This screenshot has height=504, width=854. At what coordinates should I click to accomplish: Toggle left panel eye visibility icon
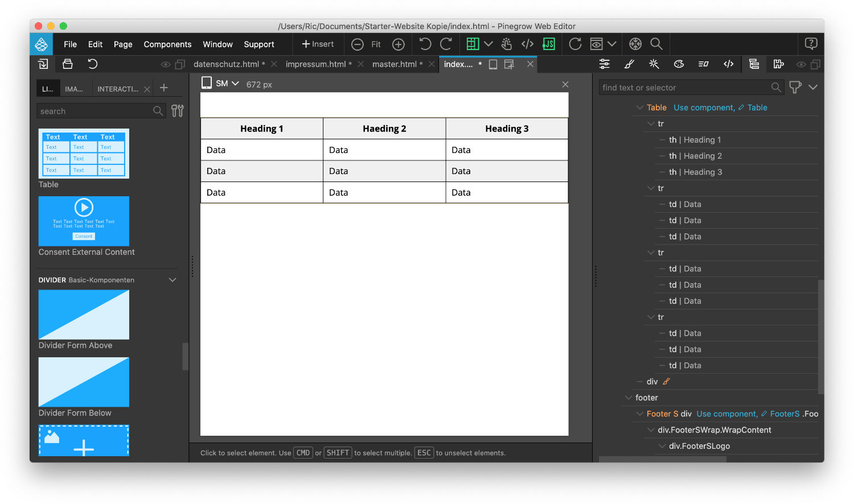[166, 65]
